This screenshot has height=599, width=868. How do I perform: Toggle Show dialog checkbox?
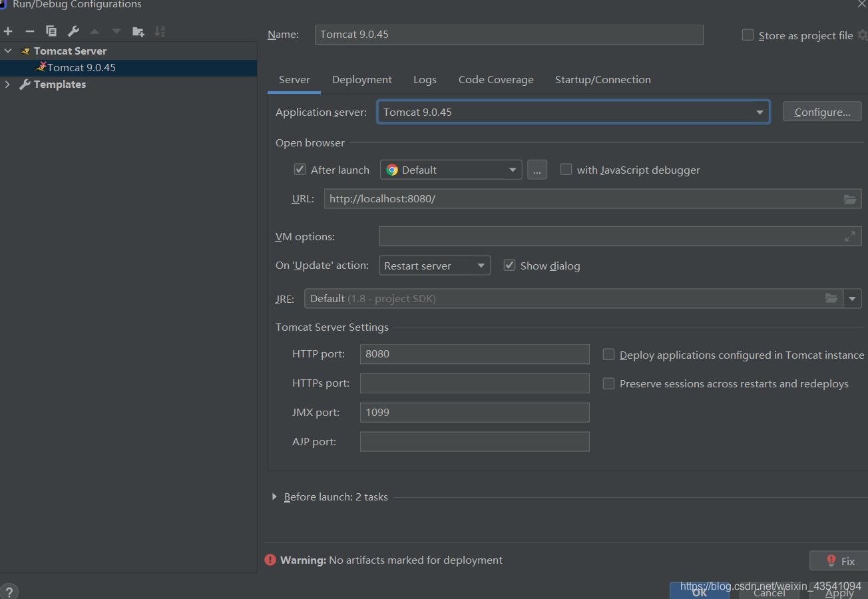[509, 266]
